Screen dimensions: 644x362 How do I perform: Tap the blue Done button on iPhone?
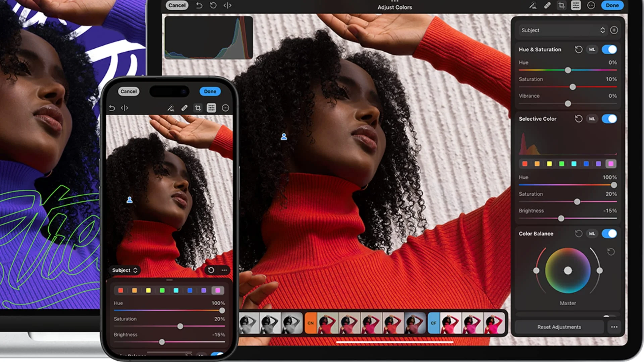(x=210, y=92)
